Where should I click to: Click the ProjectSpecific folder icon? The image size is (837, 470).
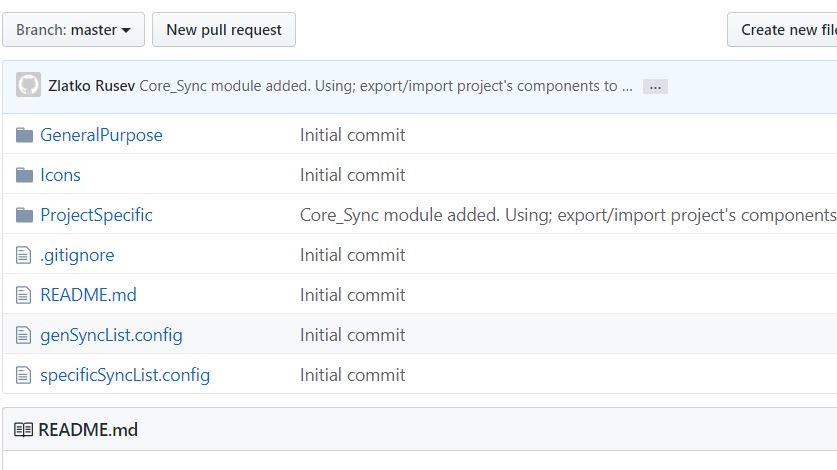[x=24, y=215]
